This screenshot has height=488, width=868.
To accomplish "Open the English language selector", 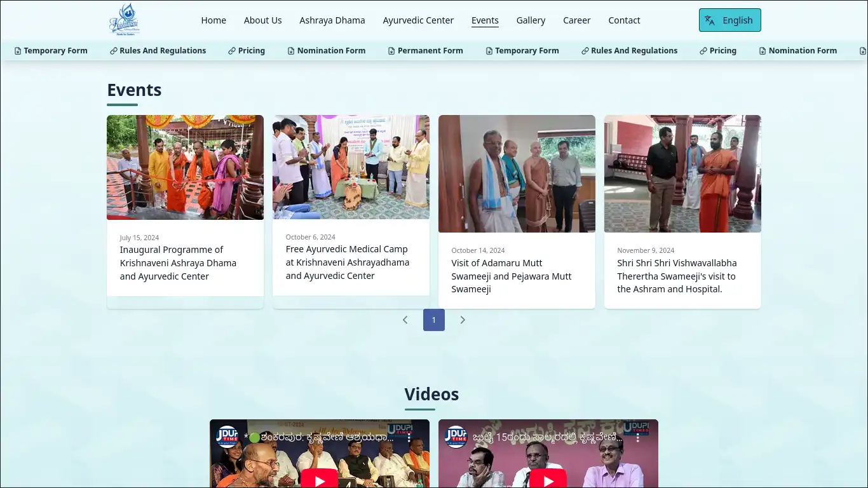I will coord(729,20).
